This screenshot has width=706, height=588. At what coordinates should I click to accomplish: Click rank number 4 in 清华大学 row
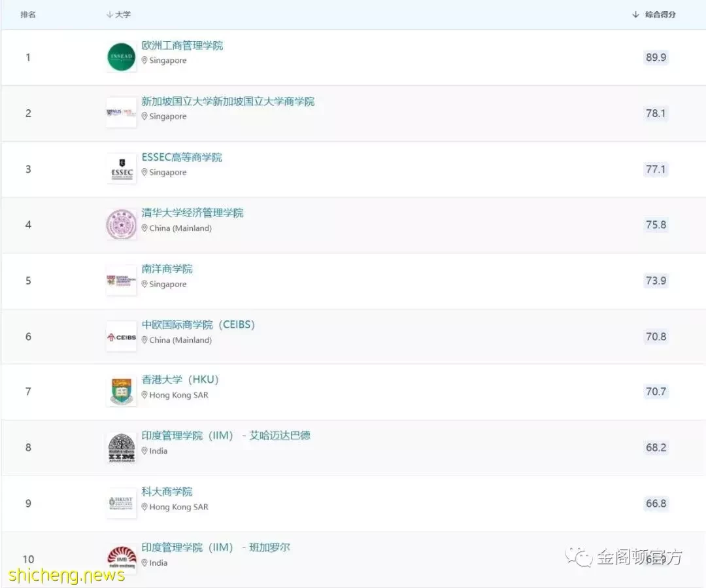tap(28, 224)
